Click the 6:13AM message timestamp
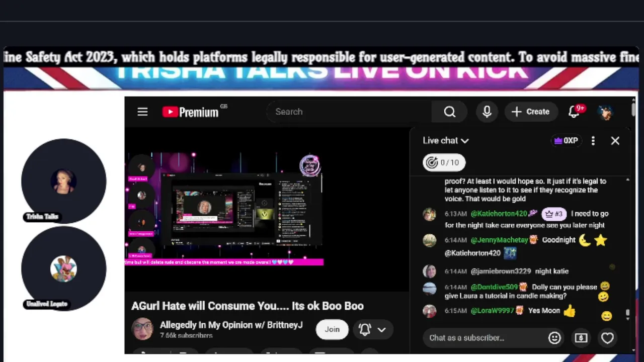 [456, 214]
